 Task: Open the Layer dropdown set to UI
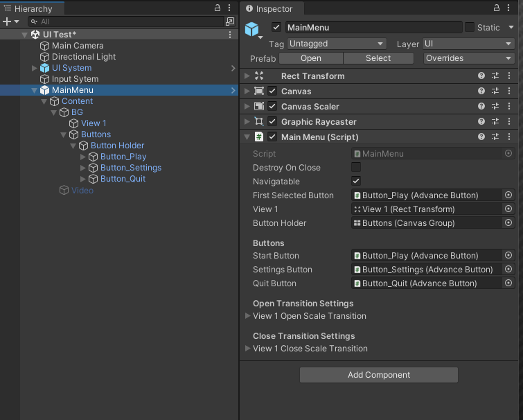click(468, 44)
